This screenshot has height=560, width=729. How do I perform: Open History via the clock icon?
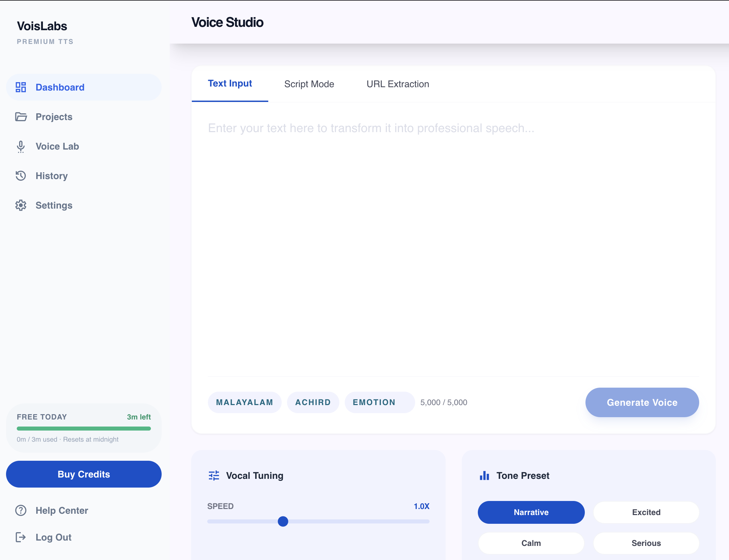pos(20,176)
